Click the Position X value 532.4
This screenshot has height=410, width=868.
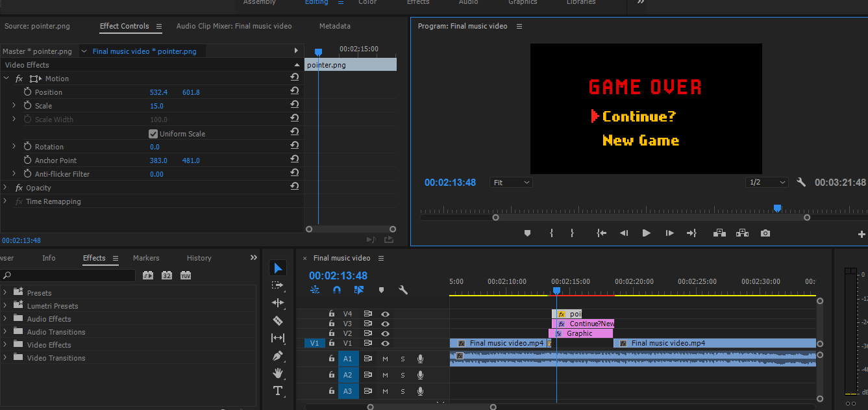coord(158,92)
